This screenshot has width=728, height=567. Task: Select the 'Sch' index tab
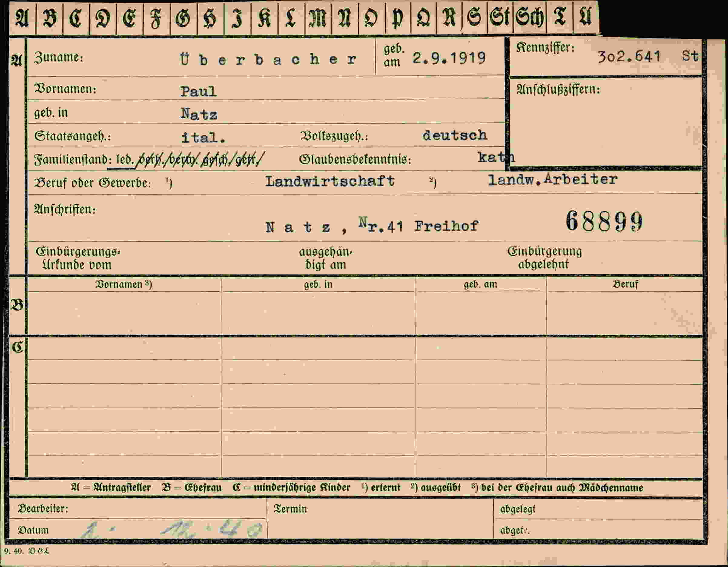pos(529,18)
